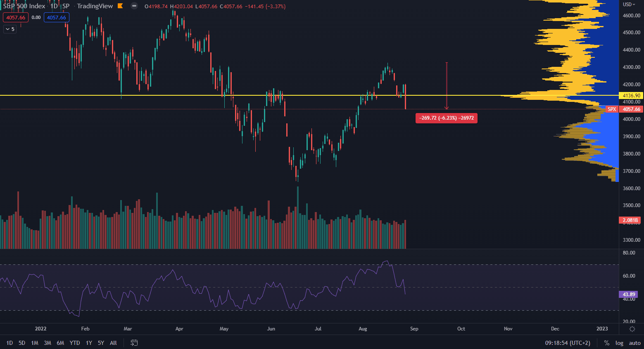Toggle percent scale mode

point(606,343)
